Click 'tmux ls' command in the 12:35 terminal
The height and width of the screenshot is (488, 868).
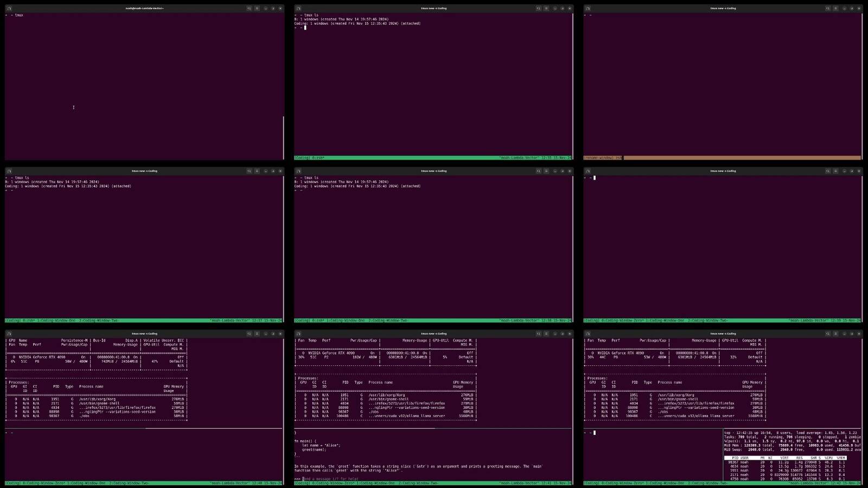point(311,15)
